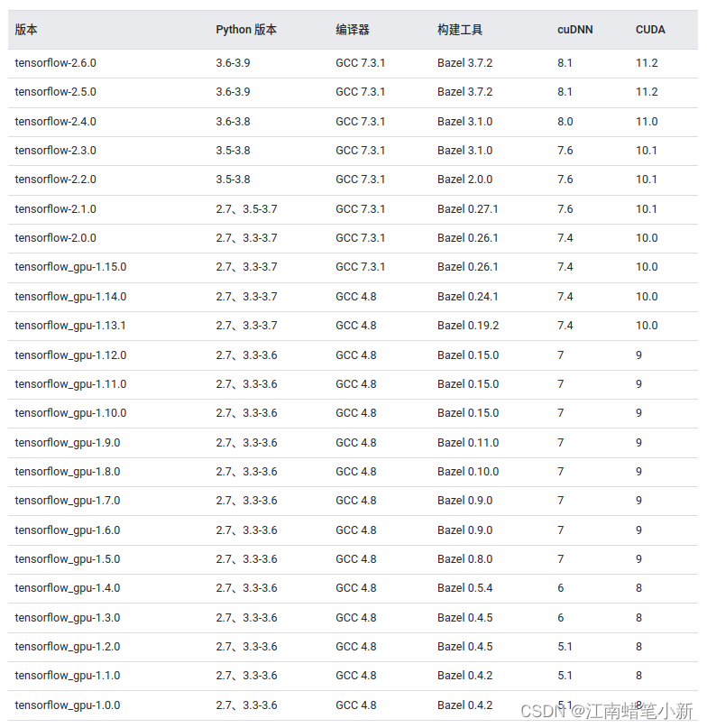Click the 版本 column header
The height and width of the screenshot is (728, 707).
[26, 30]
